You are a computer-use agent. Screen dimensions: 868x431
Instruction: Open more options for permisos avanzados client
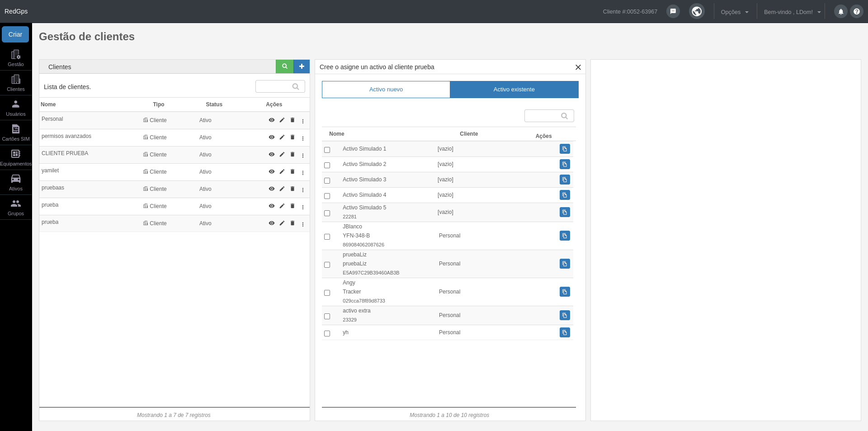pos(303,138)
